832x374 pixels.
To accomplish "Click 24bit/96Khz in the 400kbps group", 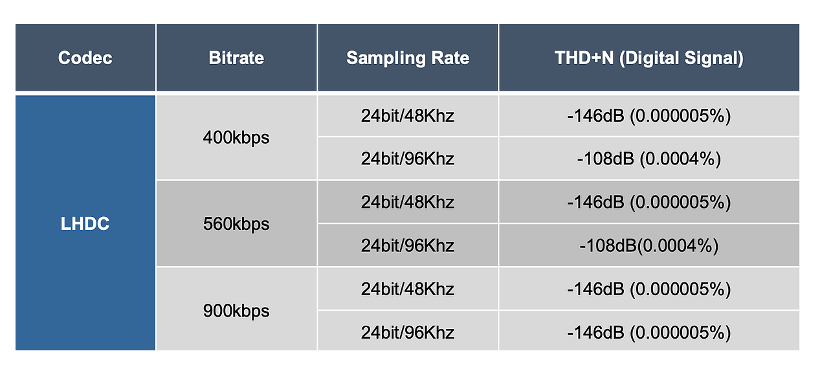I will click(408, 158).
